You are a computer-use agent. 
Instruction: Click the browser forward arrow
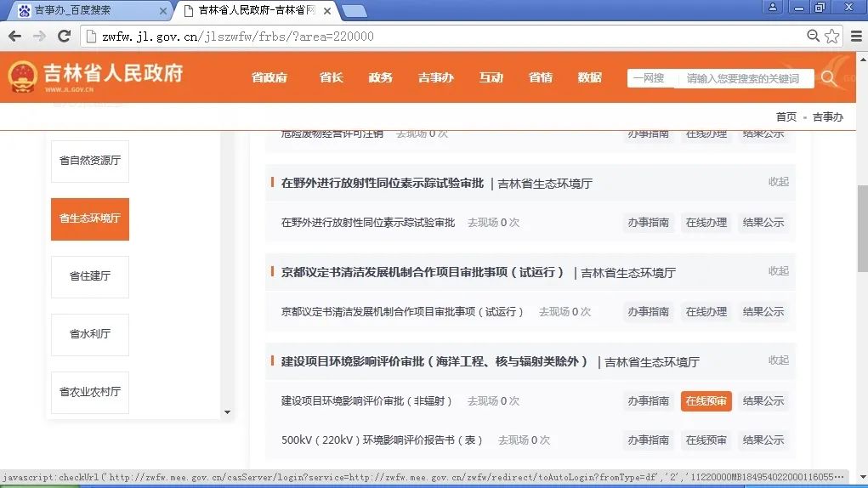39,37
